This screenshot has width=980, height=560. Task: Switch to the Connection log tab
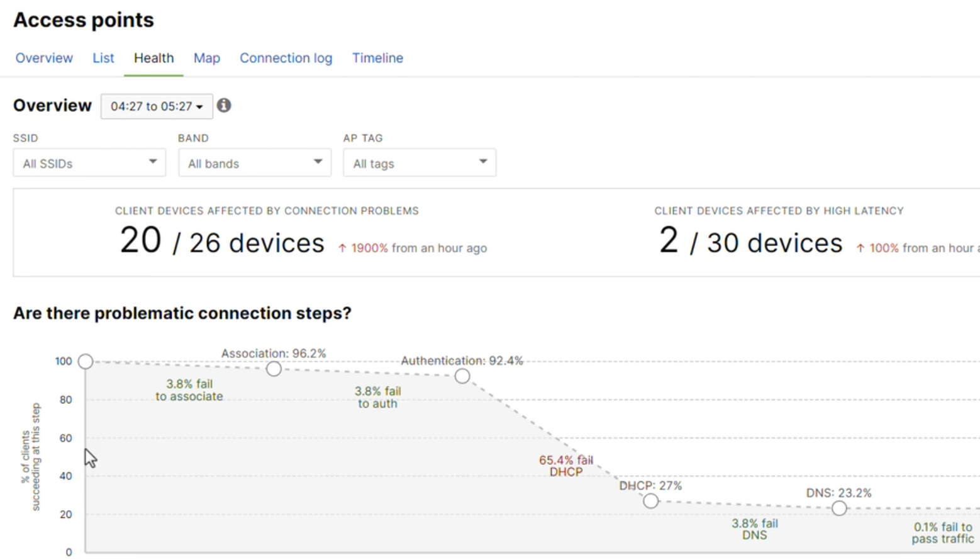click(x=286, y=58)
